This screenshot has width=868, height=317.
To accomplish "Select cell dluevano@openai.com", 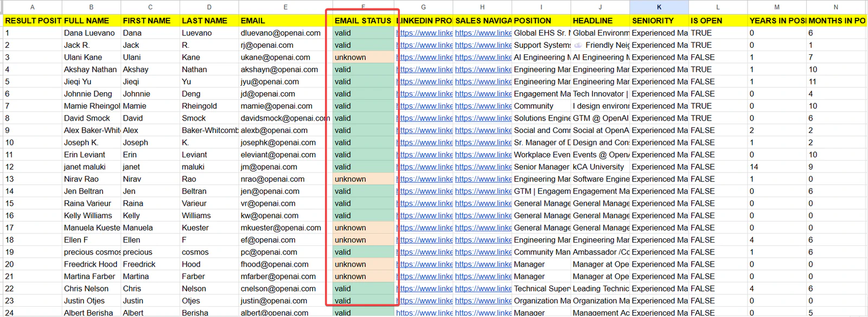I will [285, 33].
